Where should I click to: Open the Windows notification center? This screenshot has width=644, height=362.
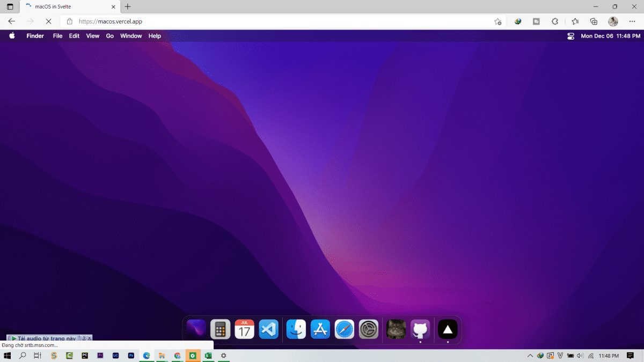631,356
